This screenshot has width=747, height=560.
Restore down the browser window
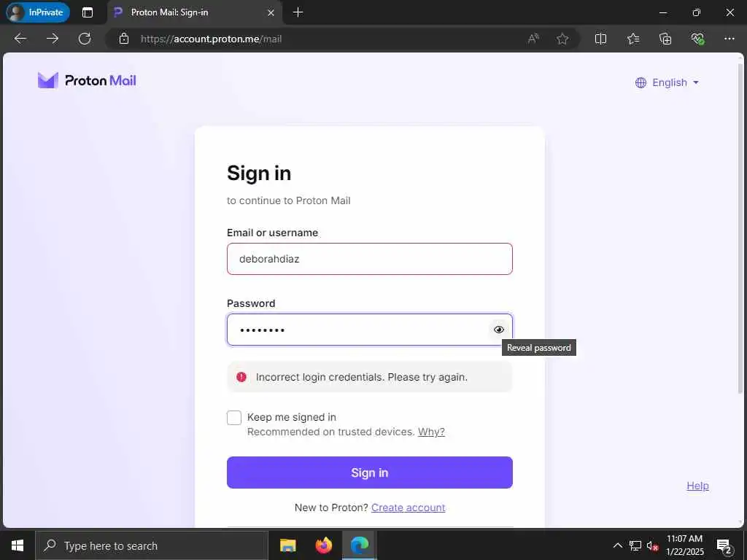click(x=696, y=12)
